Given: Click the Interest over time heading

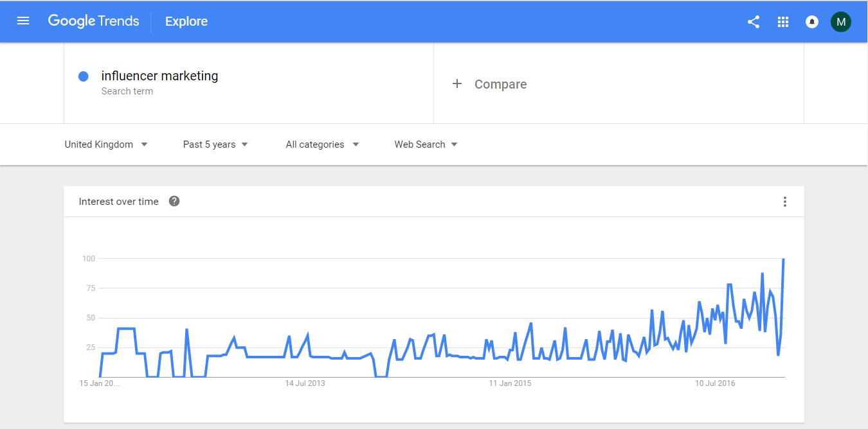Looking at the screenshot, I should tap(119, 202).
